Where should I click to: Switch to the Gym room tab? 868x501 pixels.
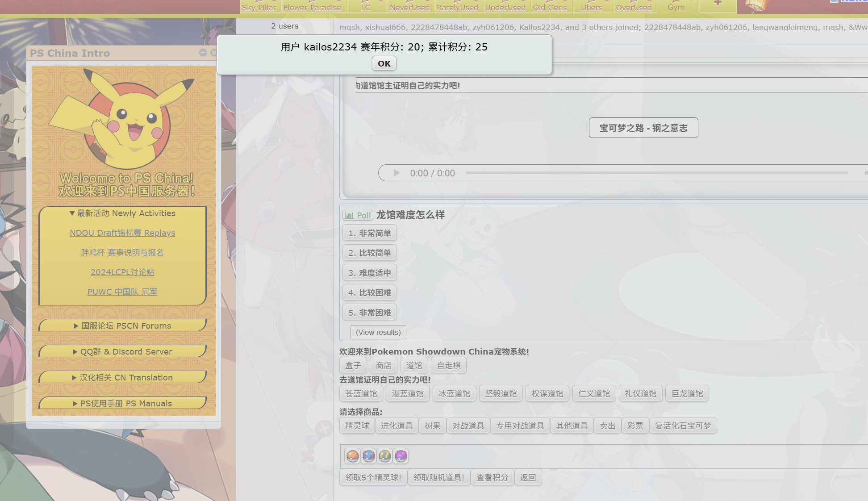[676, 7]
